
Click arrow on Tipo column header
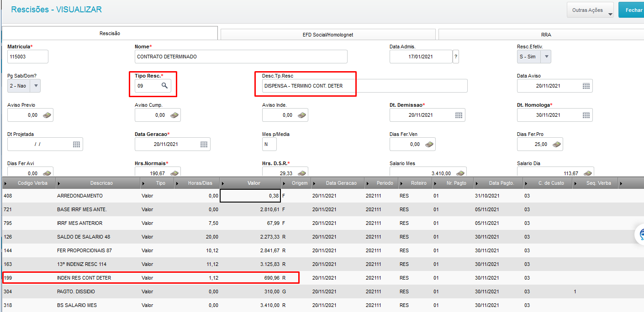(x=144, y=183)
